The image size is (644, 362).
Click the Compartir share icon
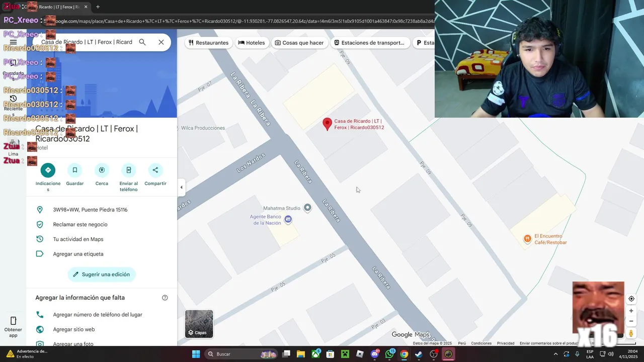(155, 170)
